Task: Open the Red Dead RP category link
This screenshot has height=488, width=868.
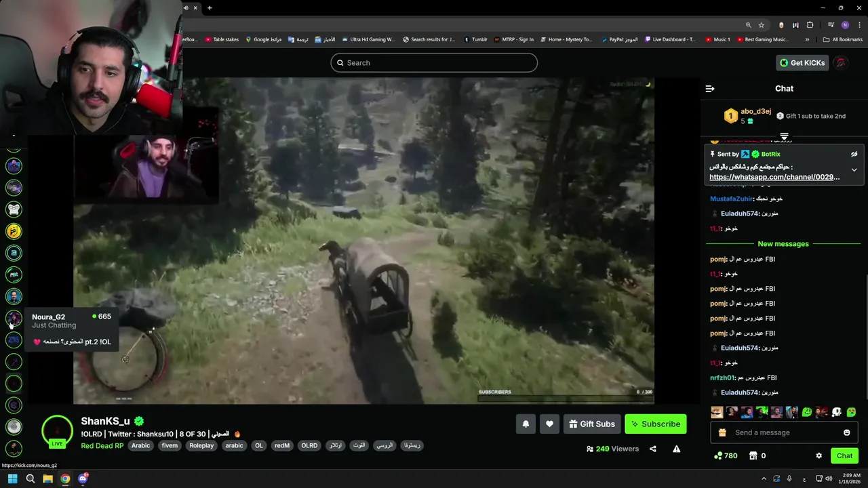Action: coord(102,445)
